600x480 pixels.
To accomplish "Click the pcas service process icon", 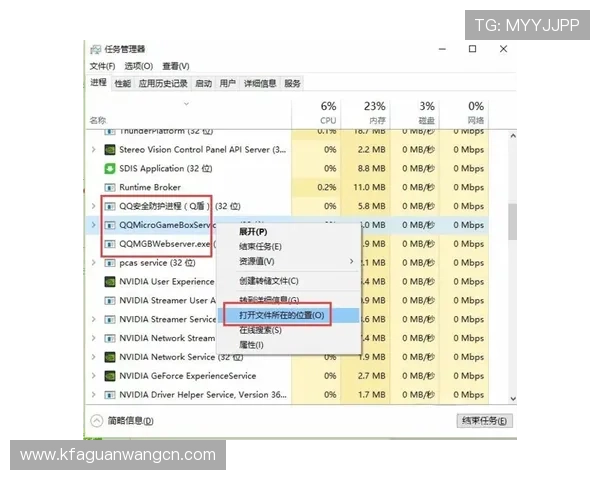I will coord(110,263).
